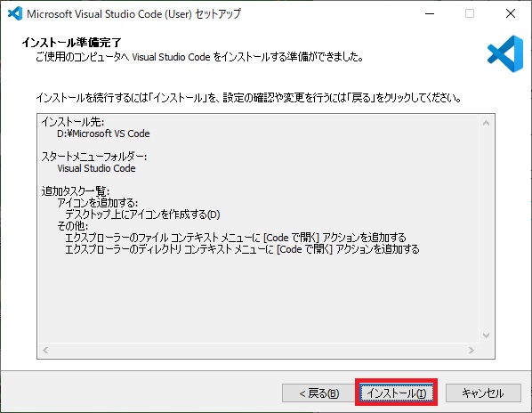This screenshot has width=532, height=413.
Task: Click the D:¥Microsoft VS Code path line
Action: [x=103, y=134]
